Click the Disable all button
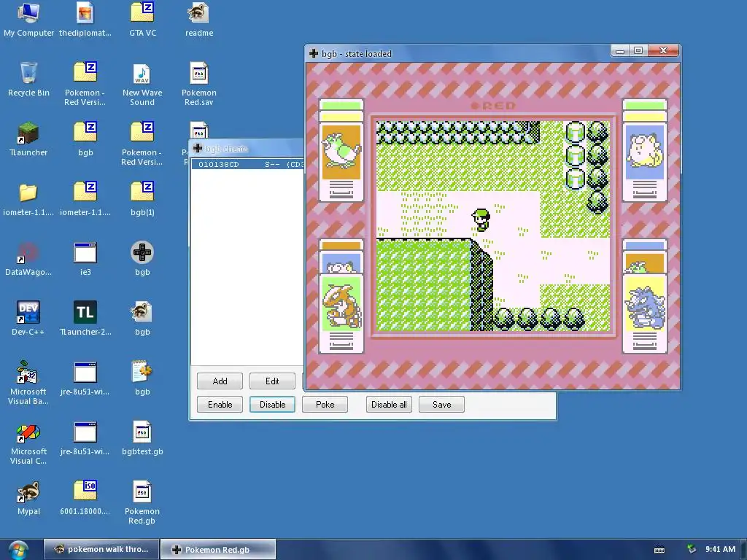This screenshot has height=560, width=747. tap(389, 404)
